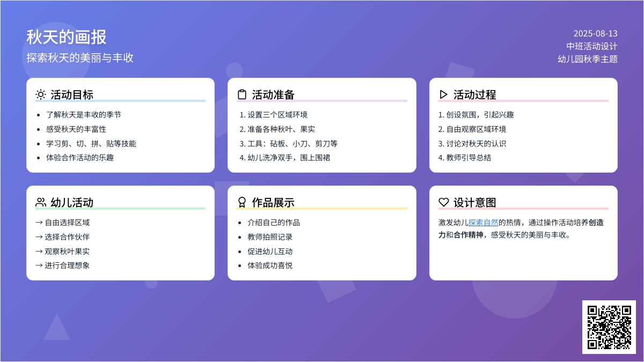
Task: Click the line → 选择合作伙伴
Action: point(63,237)
